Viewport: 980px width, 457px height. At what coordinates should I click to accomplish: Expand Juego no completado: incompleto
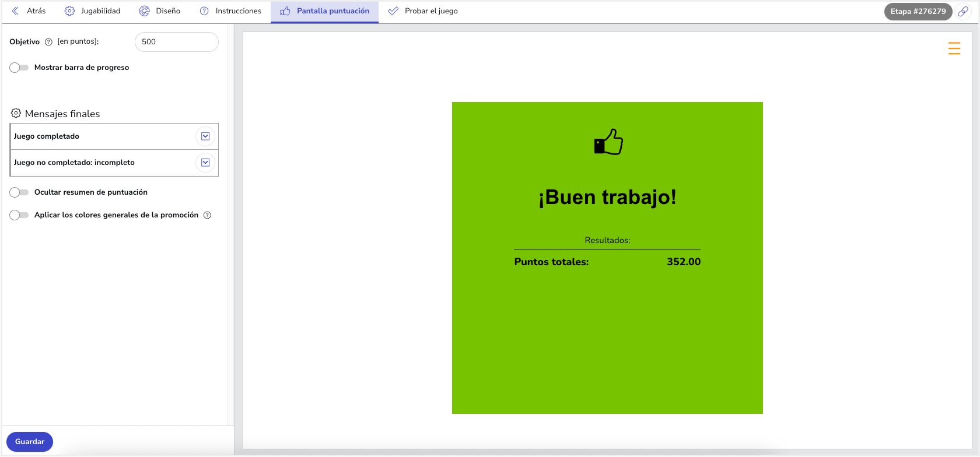205,163
